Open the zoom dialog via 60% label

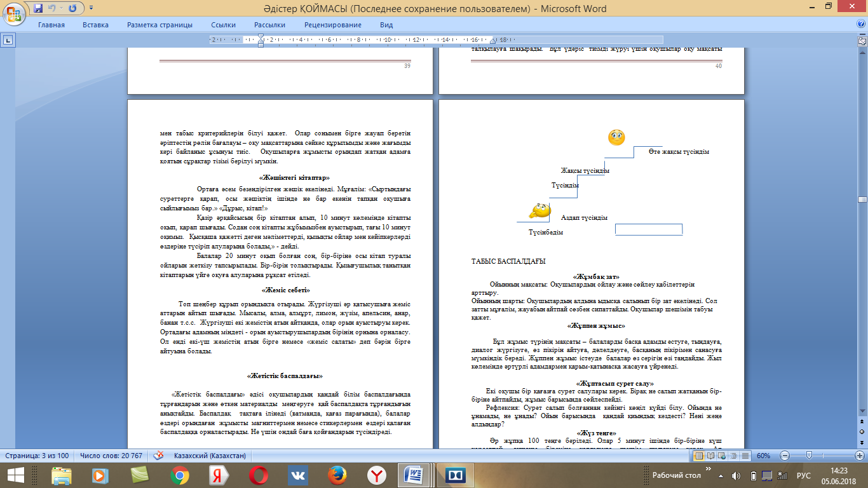(x=763, y=456)
